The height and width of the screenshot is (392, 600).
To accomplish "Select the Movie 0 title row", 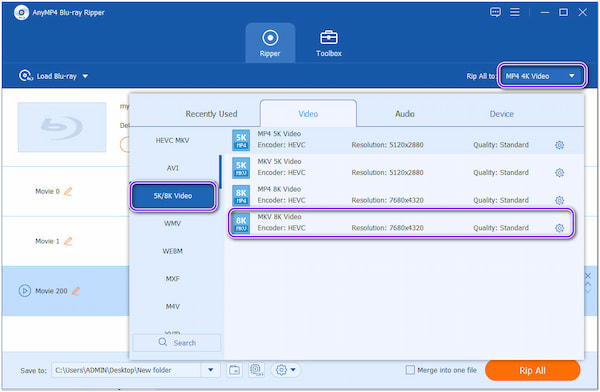I will (x=65, y=191).
